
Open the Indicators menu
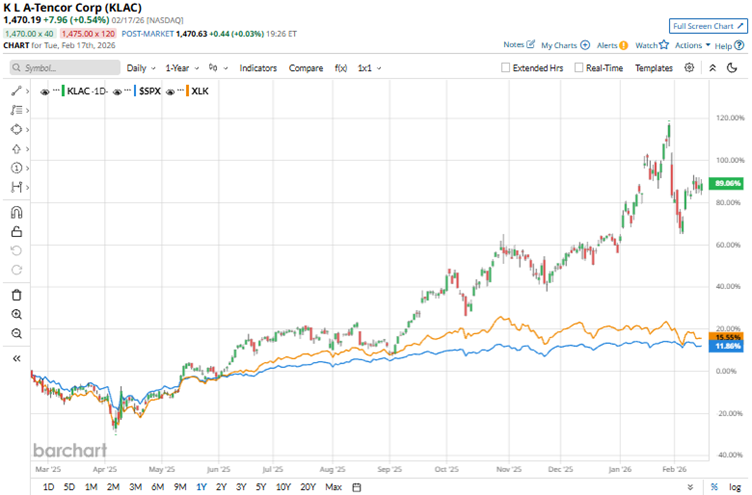click(258, 68)
